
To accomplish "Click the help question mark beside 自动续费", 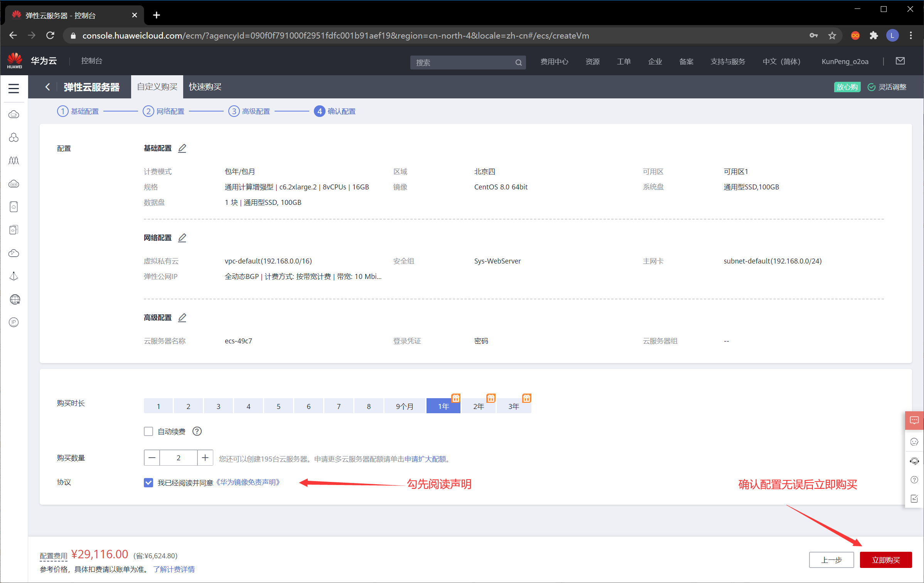I will (197, 431).
